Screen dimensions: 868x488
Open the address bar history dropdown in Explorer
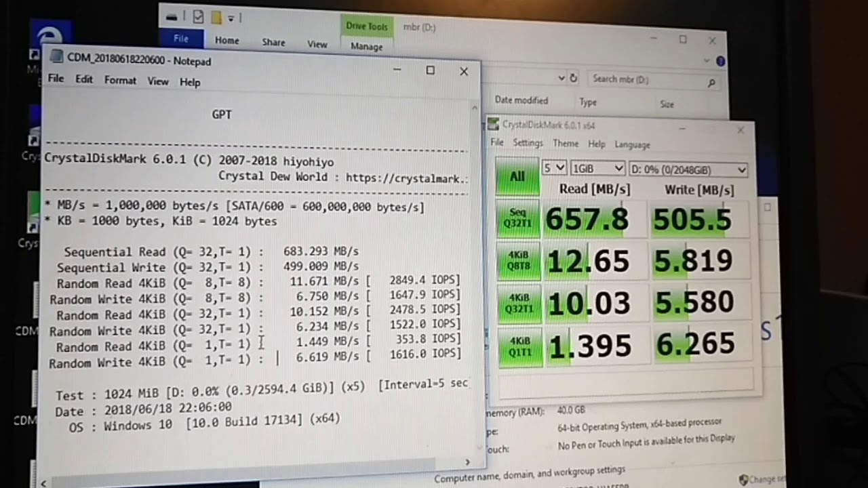(561, 78)
